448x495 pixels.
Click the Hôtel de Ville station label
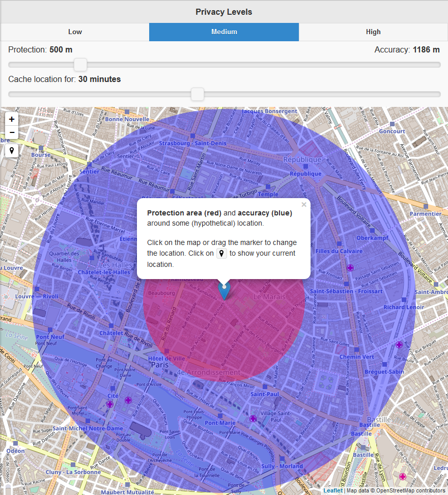(x=166, y=359)
